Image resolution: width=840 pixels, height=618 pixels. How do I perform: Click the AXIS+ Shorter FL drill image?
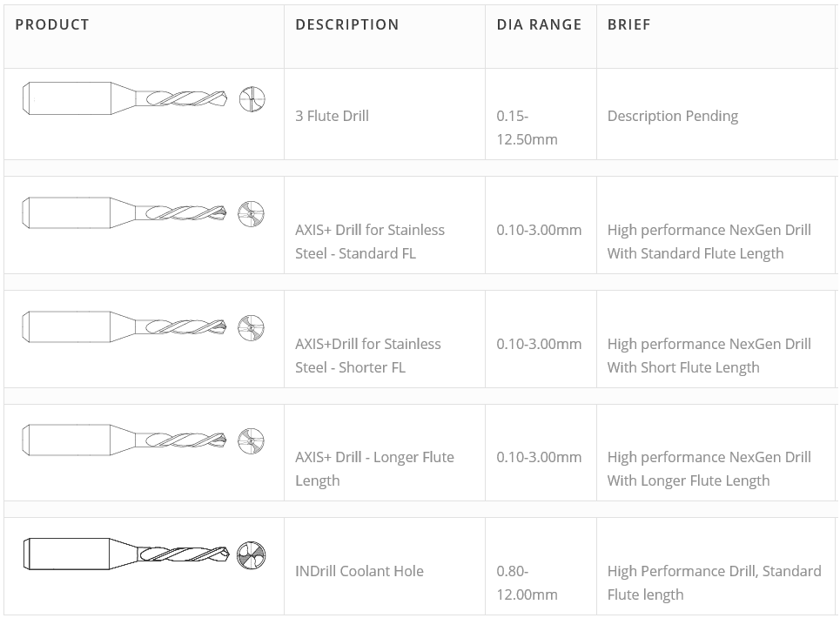tap(127, 326)
